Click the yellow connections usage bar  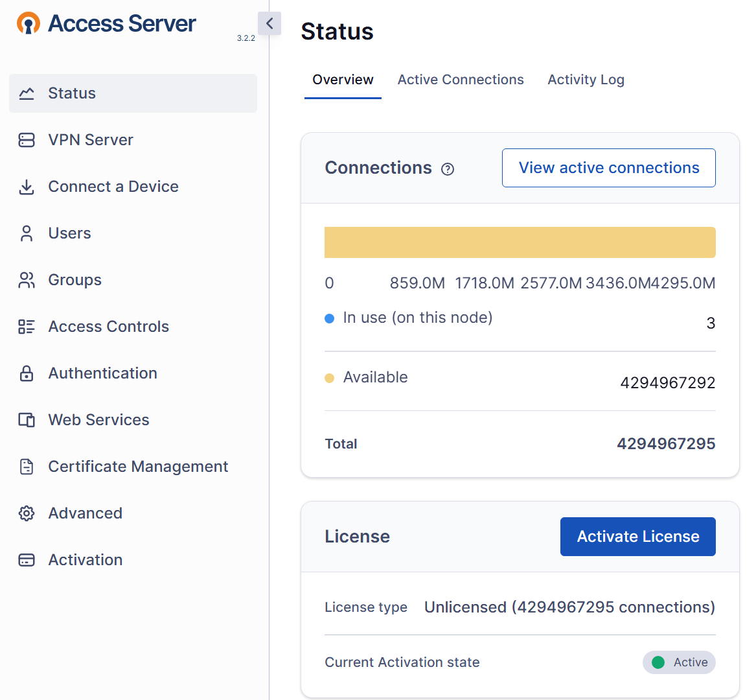520,242
